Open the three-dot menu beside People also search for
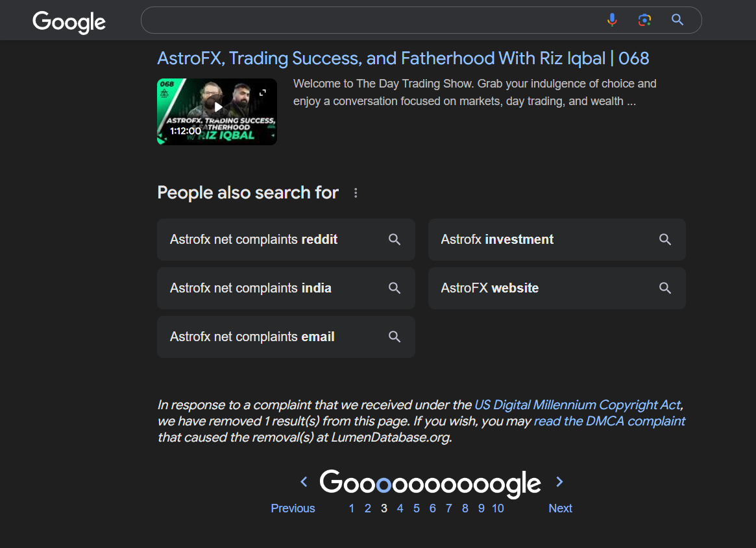The image size is (756, 548). [x=356, y=193]
